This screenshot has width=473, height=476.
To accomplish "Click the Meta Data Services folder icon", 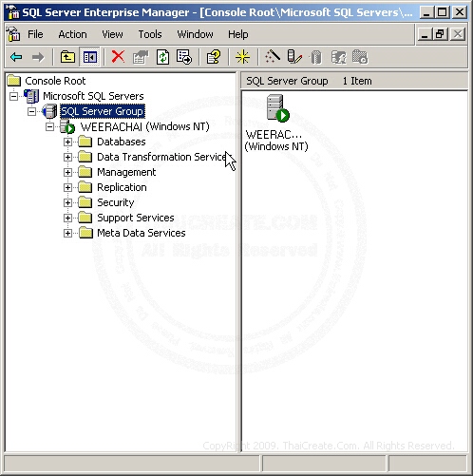I will pos(85,233).
